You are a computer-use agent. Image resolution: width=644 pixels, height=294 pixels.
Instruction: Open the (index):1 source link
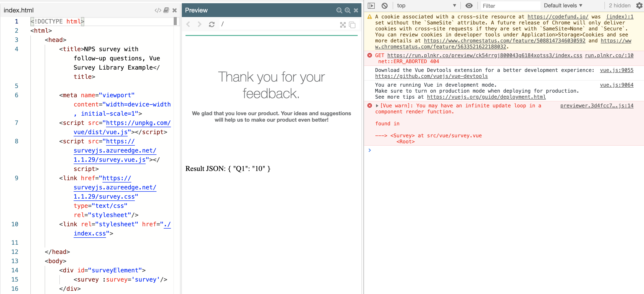[620, 17]
